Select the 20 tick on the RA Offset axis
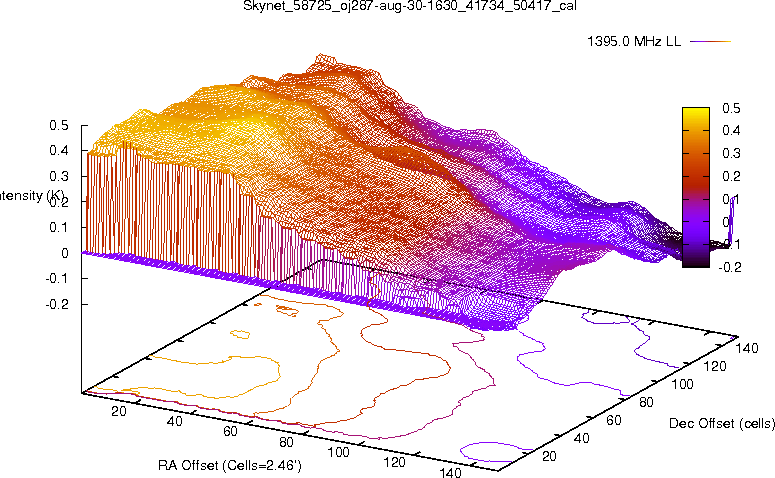 [x=119, y=411]
